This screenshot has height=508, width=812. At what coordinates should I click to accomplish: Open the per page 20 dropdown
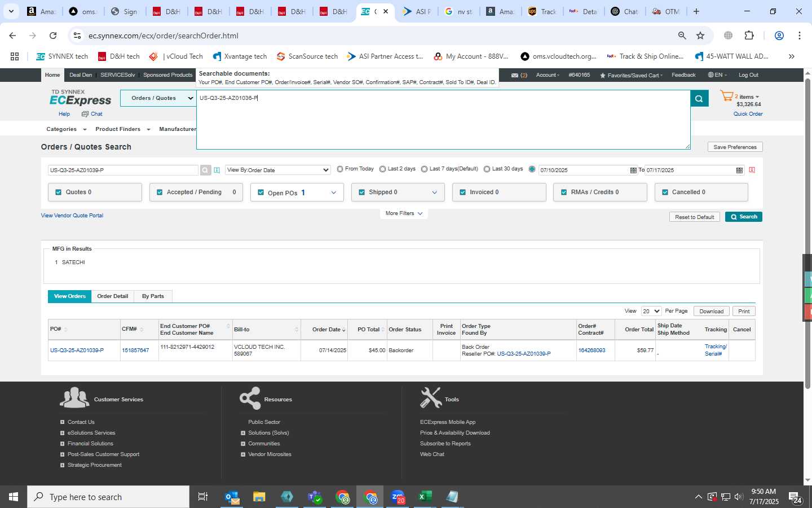pos(651,311)
